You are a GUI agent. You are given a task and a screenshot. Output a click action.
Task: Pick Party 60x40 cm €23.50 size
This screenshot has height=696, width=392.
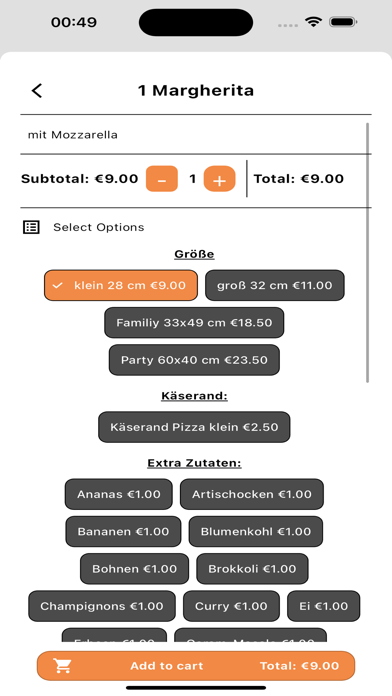(194, 360)
